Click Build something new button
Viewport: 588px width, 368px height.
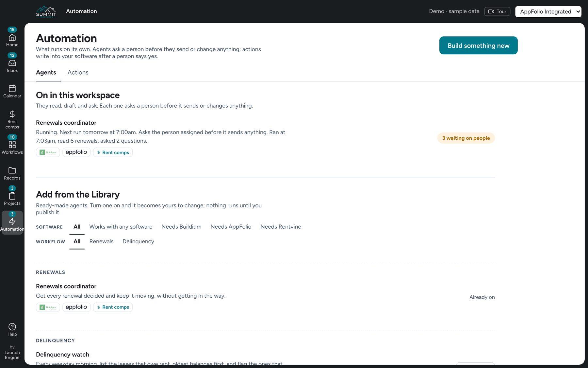click(478, 45)
